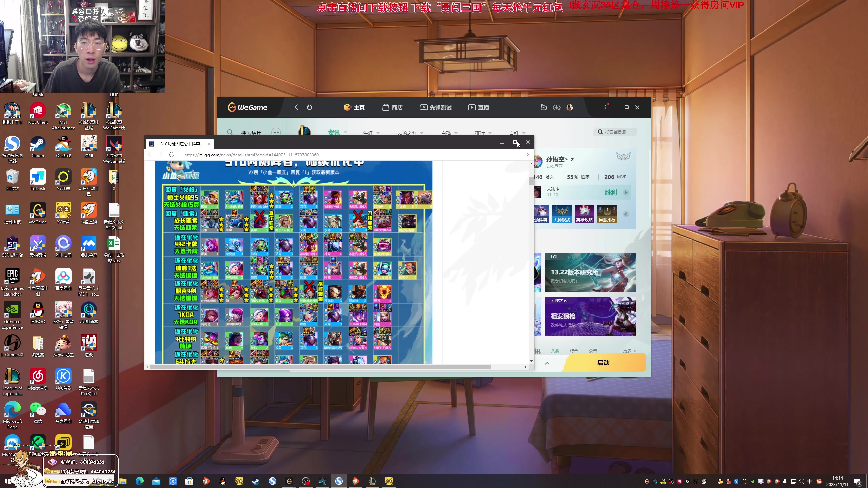Image resolution: width=868 pixels, height=488 pixels.
Task: Click WeGame back arrow
Action: pos(296,107)
